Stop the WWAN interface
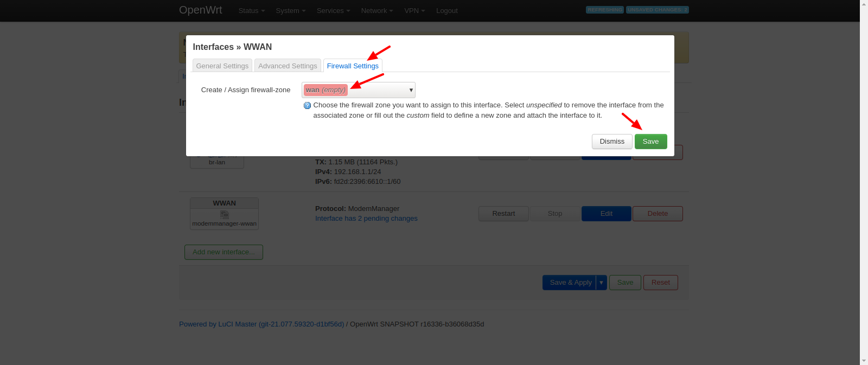868x365 pixels. click(555, 214)
